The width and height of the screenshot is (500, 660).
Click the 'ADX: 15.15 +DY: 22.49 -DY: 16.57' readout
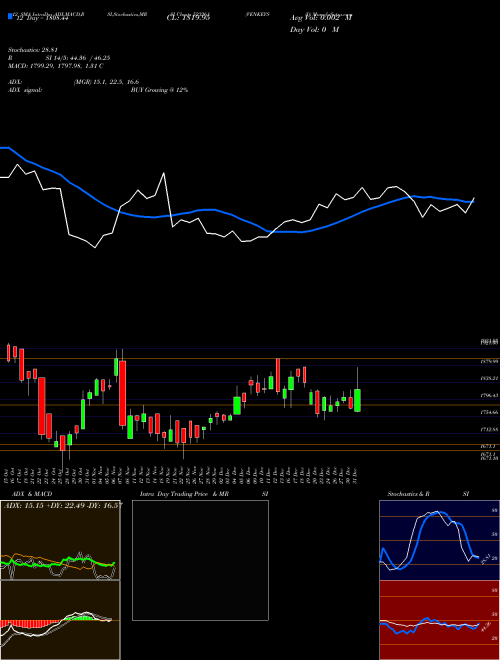point(63,505)
